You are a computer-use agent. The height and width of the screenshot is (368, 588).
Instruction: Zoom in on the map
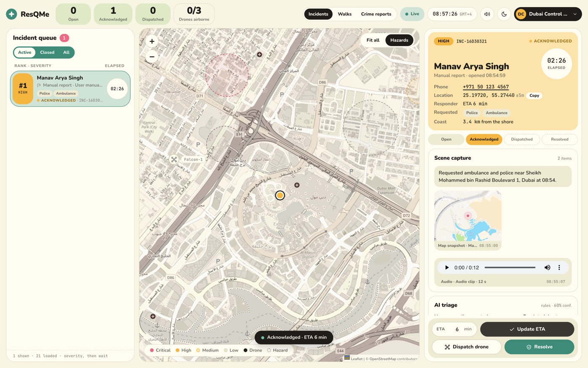tap(152, 41)
